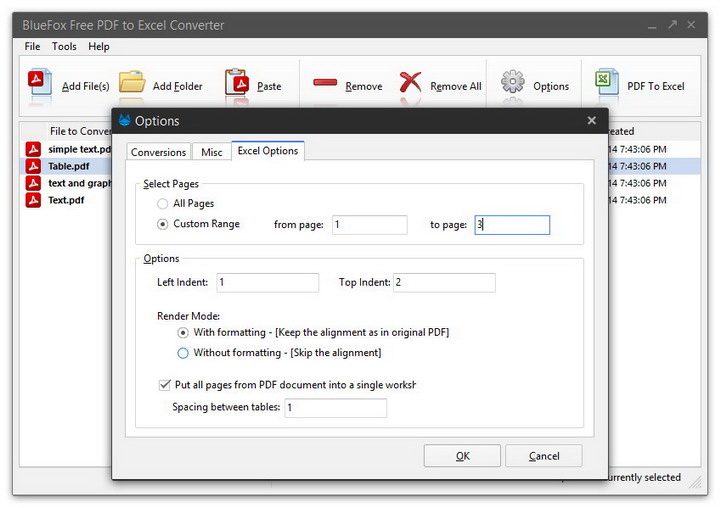Click the Remove All red X icon
This screenshot has width=720, height=508.
coord(410,82)
